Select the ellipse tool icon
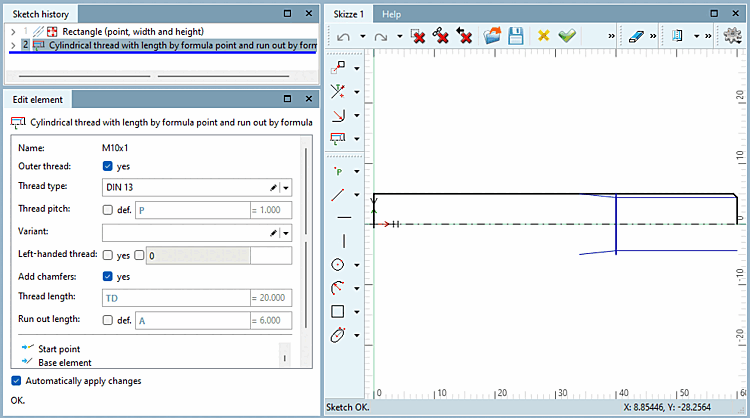 click(x=338, y=335)
